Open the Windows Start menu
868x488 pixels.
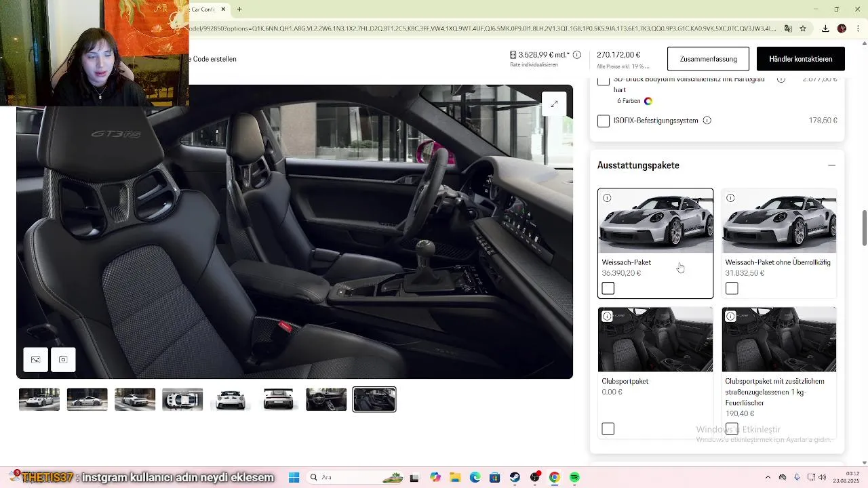point(294,477)
